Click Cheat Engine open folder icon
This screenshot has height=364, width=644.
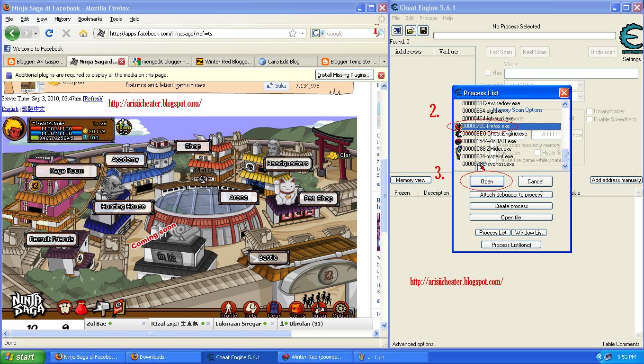(411, 31)
